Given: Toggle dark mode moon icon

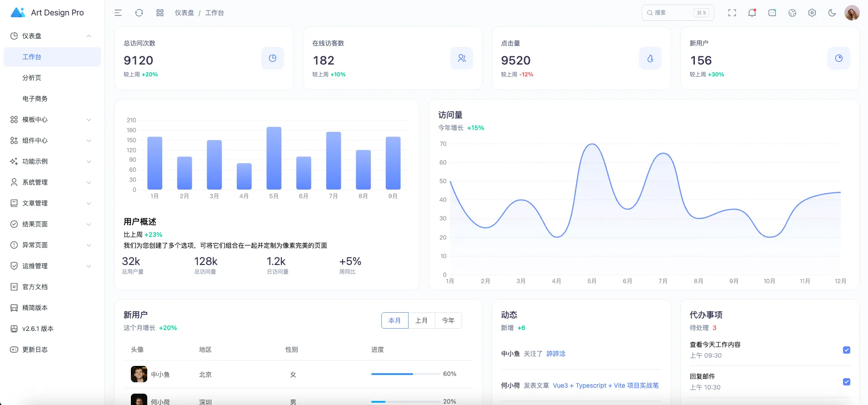Looking at the screenshot, I should tap(832, 13).
